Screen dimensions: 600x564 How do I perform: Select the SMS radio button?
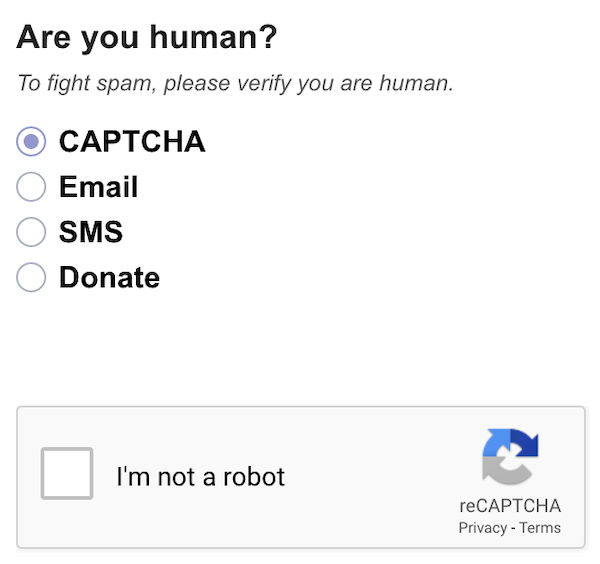click(32, 232)
